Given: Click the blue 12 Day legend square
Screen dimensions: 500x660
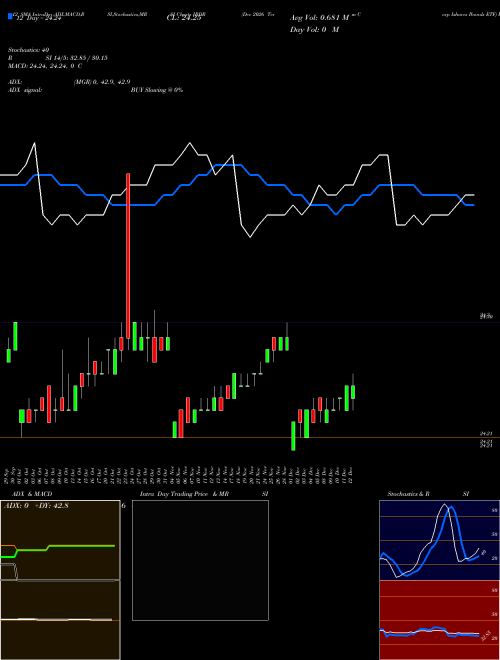Looking at the screenshot, I should (10, 16).
